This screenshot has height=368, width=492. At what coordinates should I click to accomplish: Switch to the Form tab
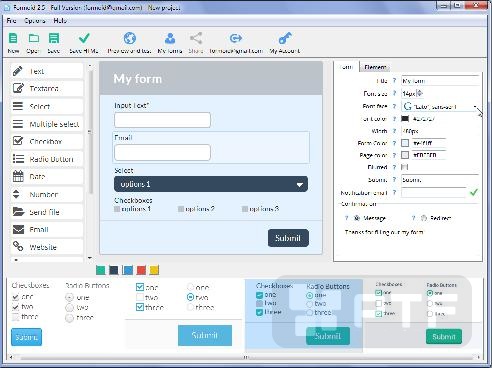coord(347,67)
